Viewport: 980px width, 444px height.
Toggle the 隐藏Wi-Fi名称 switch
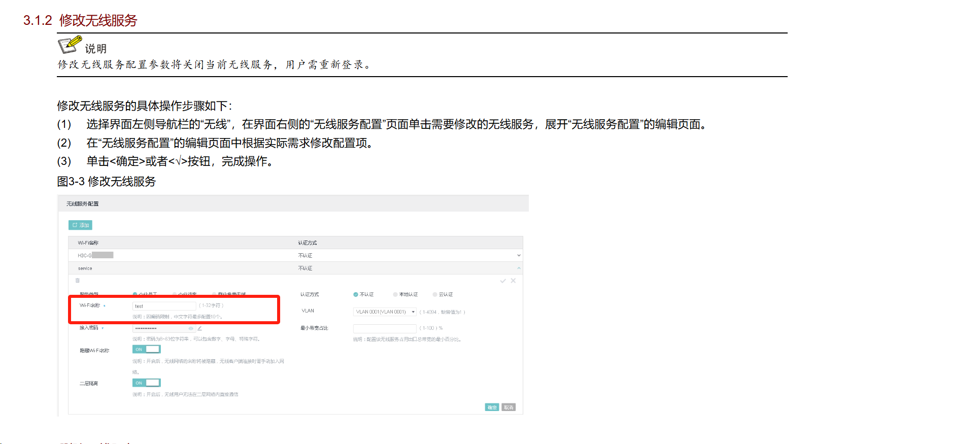tap(146, 349)
